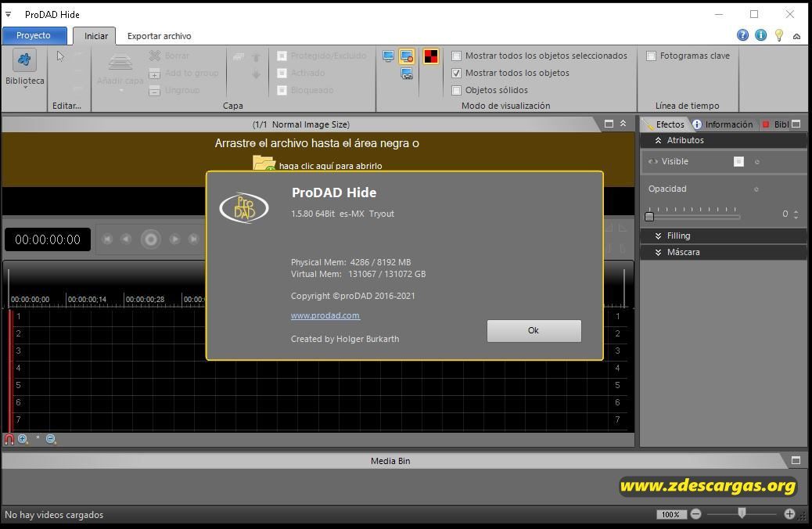Open the blue info icon in title area
The width and height of the screenshot is (812, 529).
[760, 34]
